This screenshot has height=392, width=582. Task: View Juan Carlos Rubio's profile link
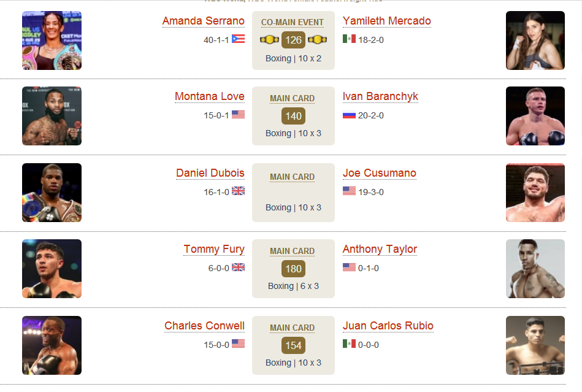coord(388,326)
